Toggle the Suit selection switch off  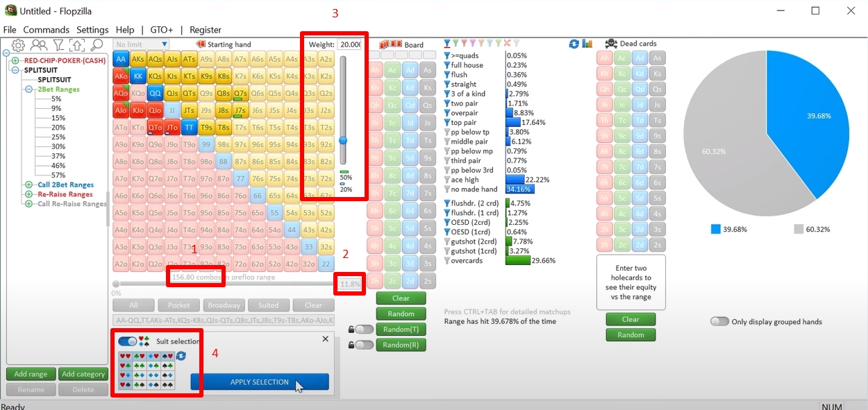point(128,341)
